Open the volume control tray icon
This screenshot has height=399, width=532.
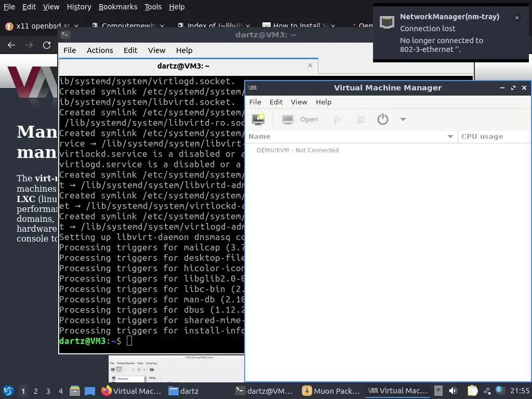[453, 391]
